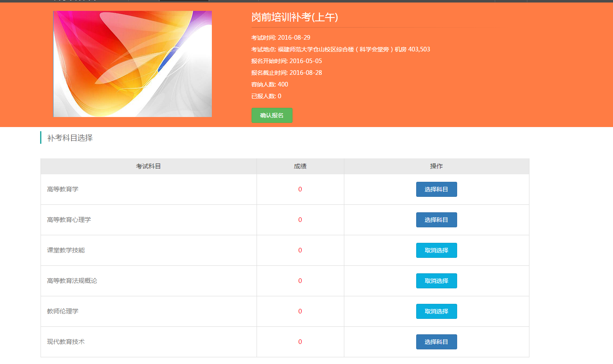Click the green 确认报名 button
Image resolution: width=613 pixels, height=364 pixels.
point(272,115)
